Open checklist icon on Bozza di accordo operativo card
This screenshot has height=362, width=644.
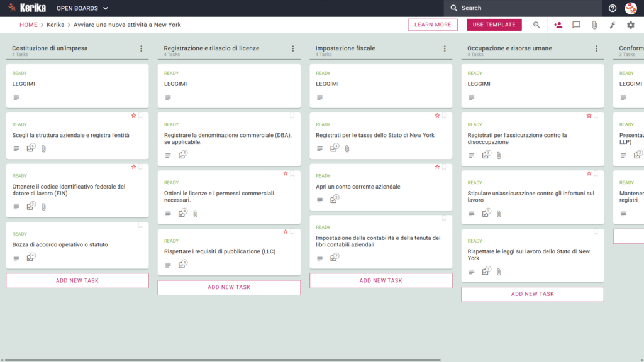coord(31,257)
